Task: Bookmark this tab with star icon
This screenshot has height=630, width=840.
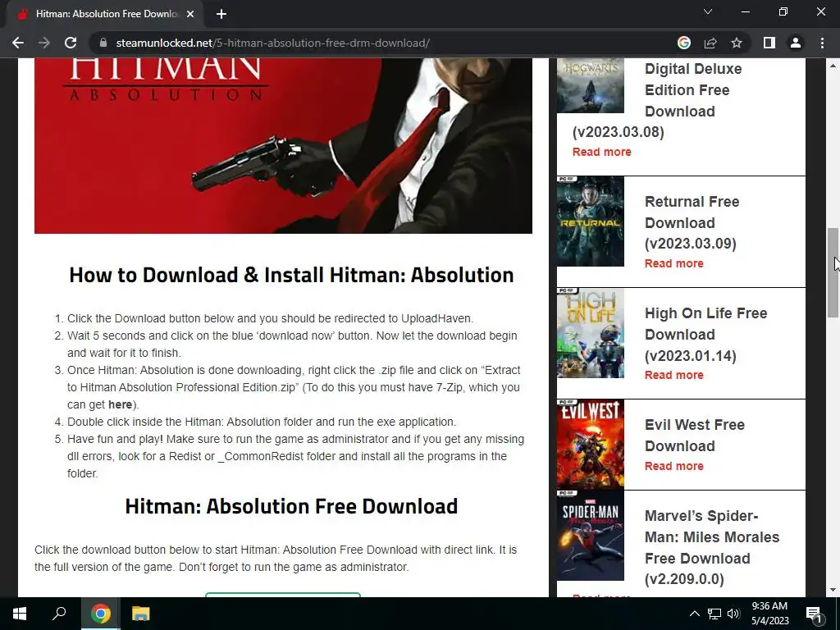Action: [x=737, y=43]
